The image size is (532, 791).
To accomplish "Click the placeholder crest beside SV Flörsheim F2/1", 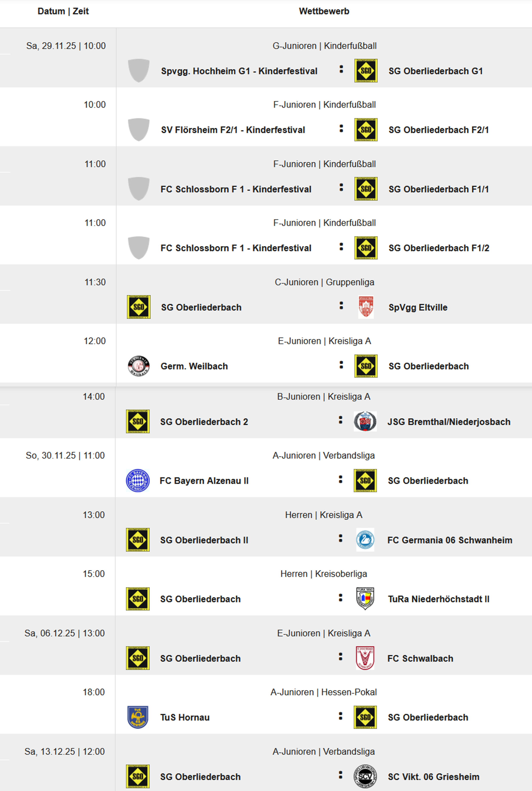I will point(138,130).
